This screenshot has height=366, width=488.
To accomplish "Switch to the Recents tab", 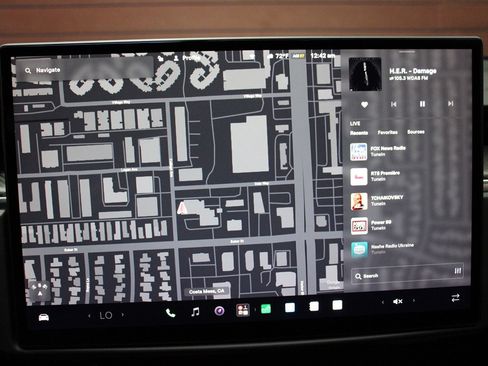I will [x=359, y=133].
